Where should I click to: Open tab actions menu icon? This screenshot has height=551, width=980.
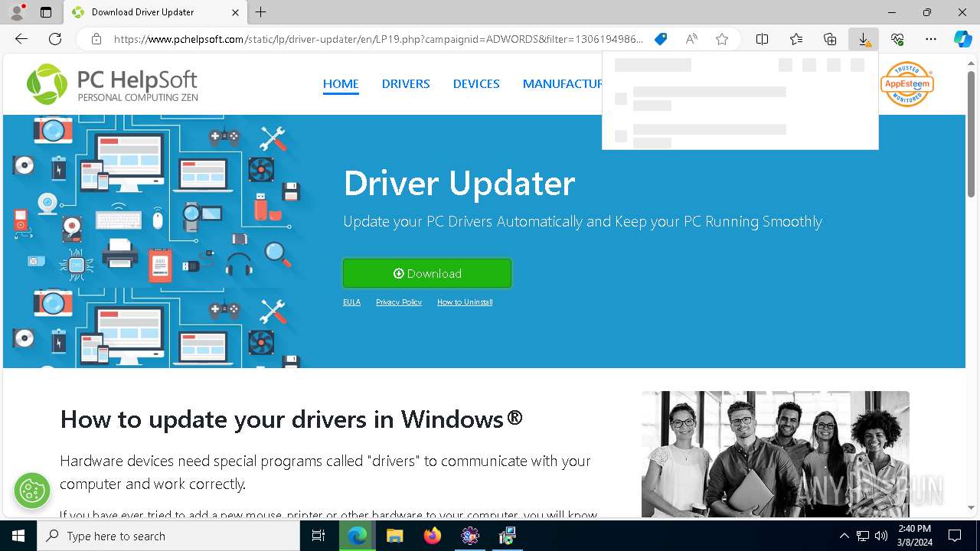[x=46, y=12]
